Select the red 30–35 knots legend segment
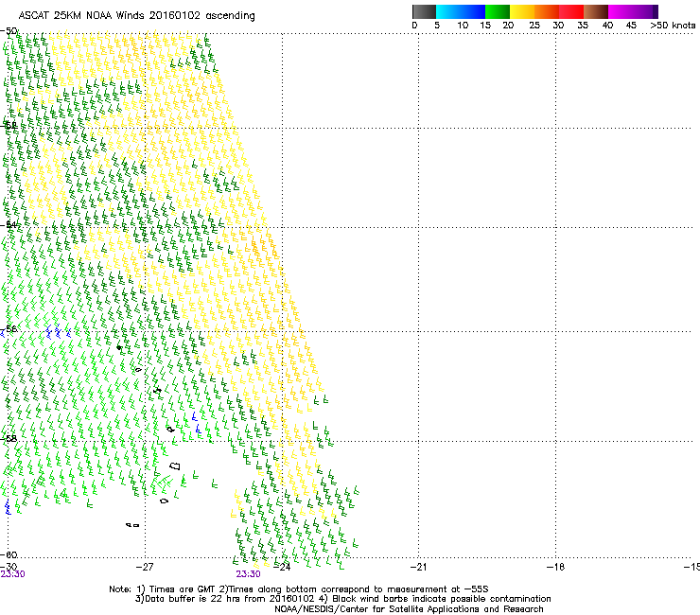 pos(571,11)
